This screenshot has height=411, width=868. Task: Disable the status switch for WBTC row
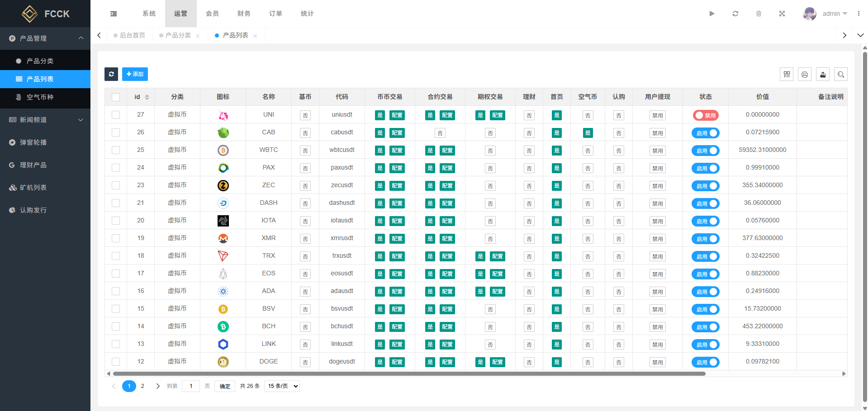click(x=705, y=151)
